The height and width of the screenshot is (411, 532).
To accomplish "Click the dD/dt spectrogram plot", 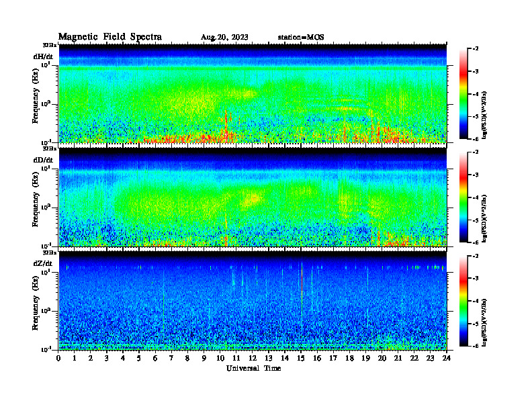I will [x=253, y=197].
